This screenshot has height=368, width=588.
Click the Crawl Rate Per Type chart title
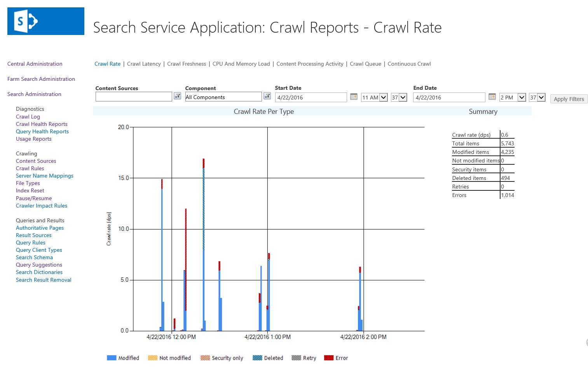click(264, 112)
